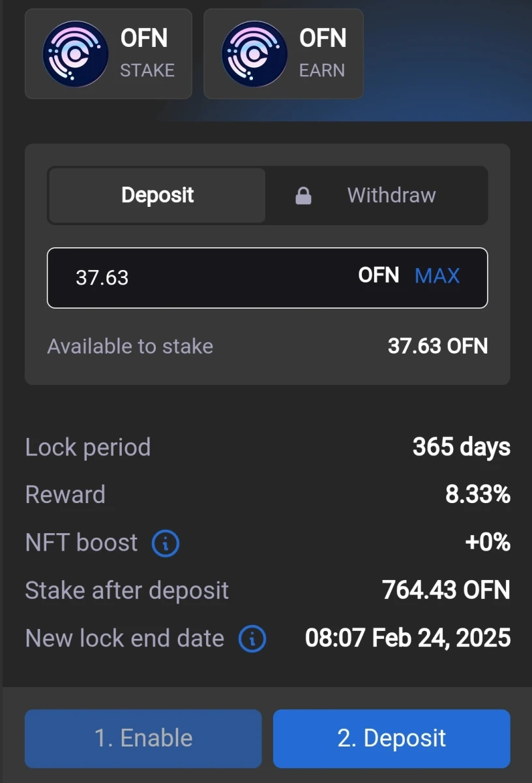Switch to the Withdraw tab

pos(377,195)
